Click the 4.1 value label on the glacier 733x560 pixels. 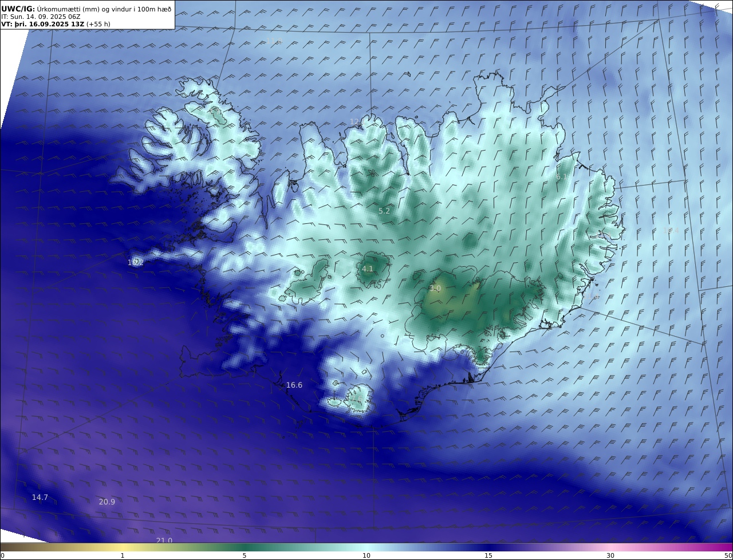[368, 269]
